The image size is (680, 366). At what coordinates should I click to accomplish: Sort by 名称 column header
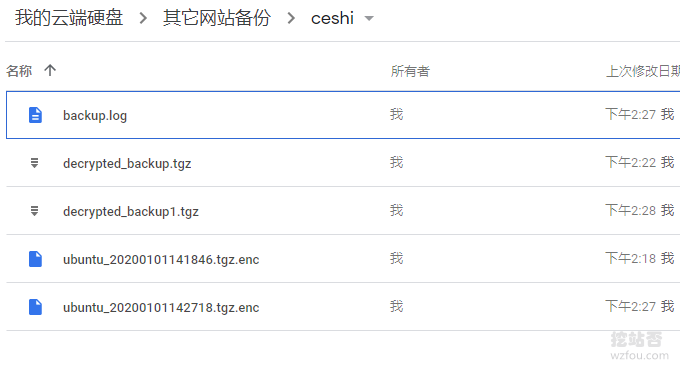pos(19,71)
